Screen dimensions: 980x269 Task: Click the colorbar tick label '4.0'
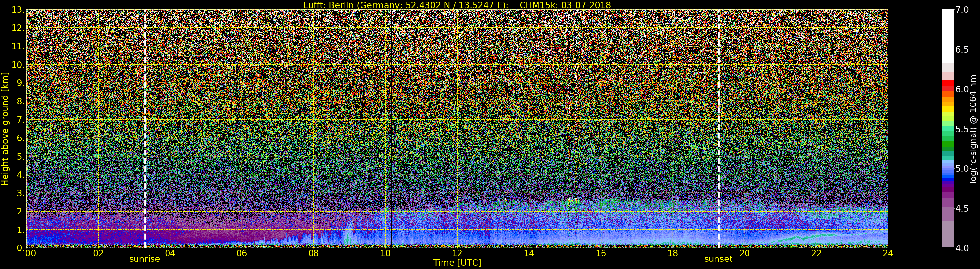[x=962, y=248]
